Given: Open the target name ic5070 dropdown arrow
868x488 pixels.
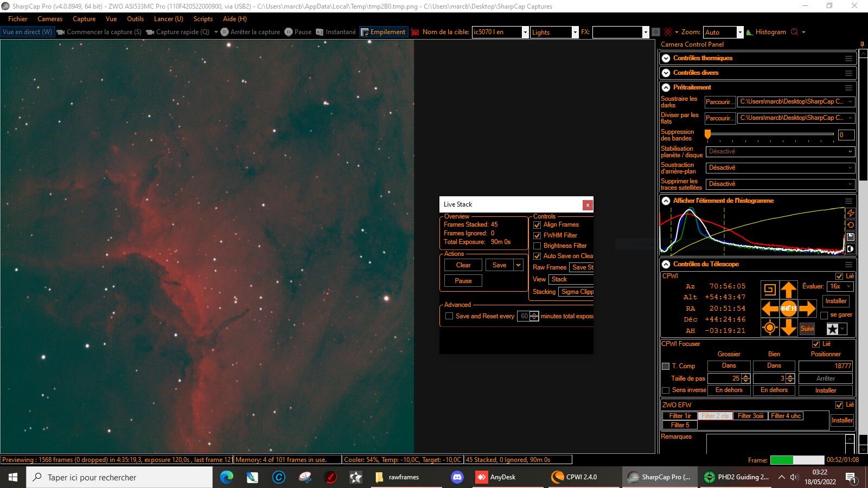Looking at the screenshot, I should coord(525,32).
